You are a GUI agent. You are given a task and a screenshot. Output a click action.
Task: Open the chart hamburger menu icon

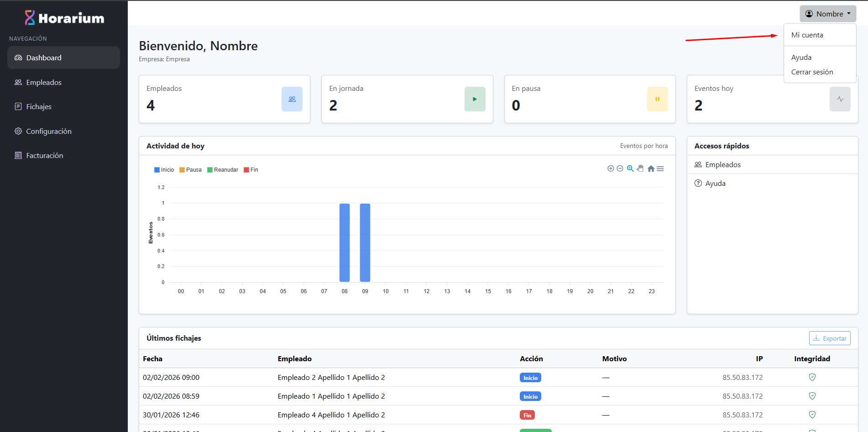(x=660, y=169)
